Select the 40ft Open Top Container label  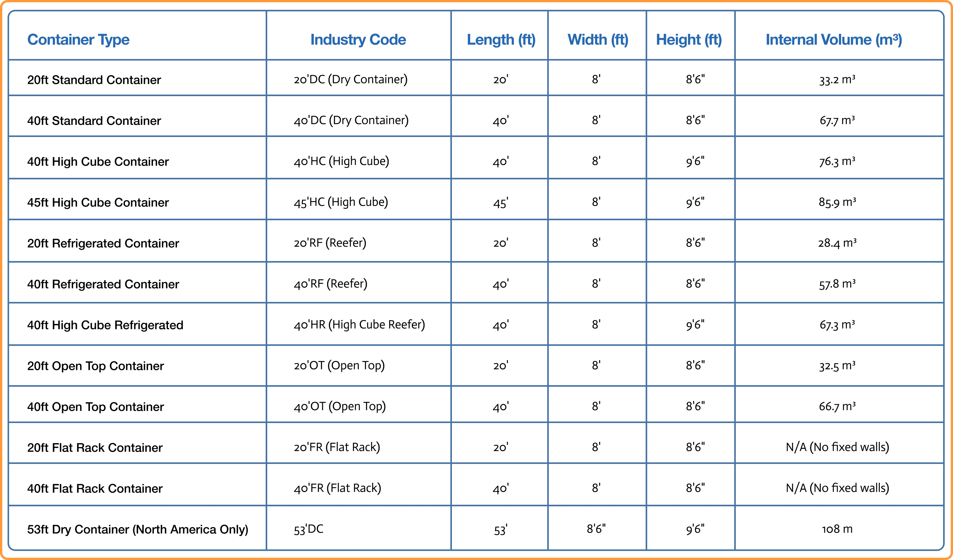95,407
